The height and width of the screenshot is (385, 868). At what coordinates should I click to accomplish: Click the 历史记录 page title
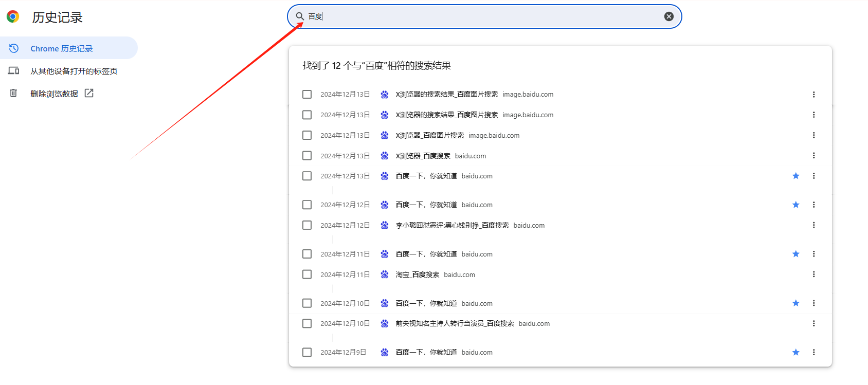tap(57, 17)
